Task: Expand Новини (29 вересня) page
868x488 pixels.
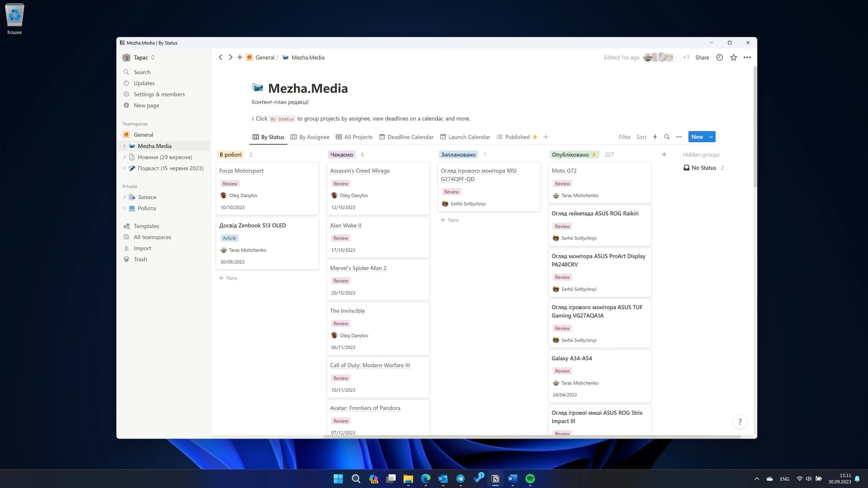Action: point(124,157)
